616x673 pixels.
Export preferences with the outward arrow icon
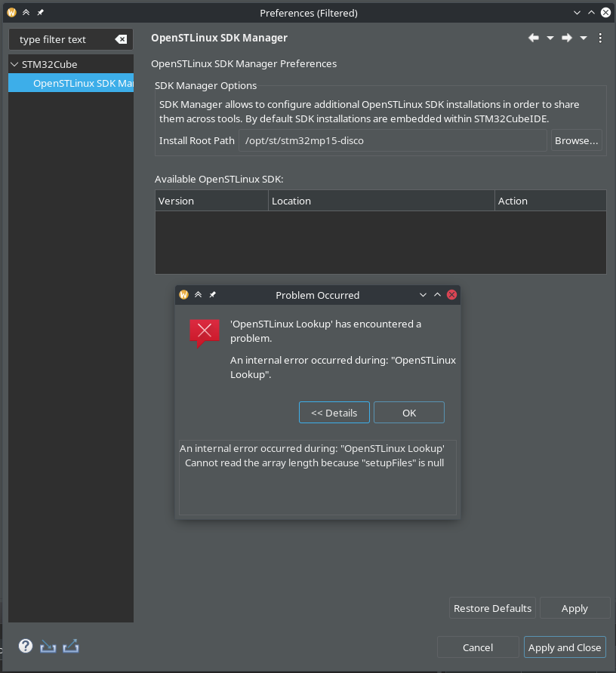(x=70, y=646)
